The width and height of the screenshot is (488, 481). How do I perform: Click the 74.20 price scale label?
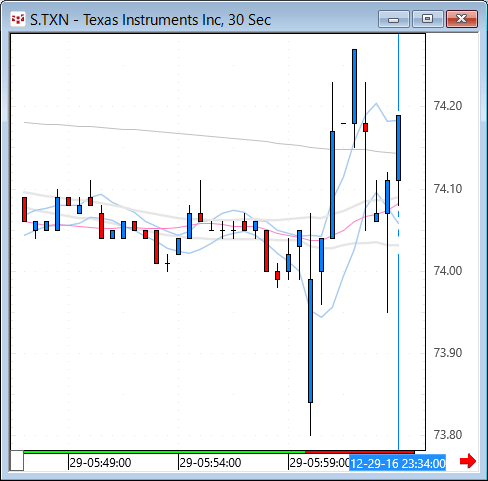pos(448,106)
